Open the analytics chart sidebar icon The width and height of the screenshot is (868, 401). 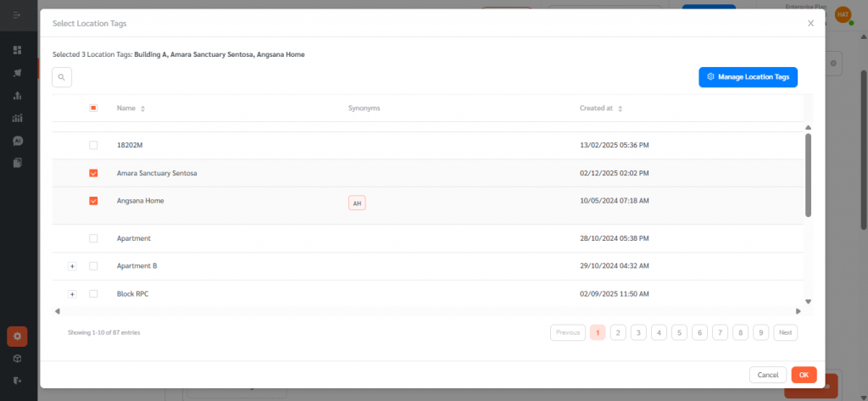click(x=17, y=118)
